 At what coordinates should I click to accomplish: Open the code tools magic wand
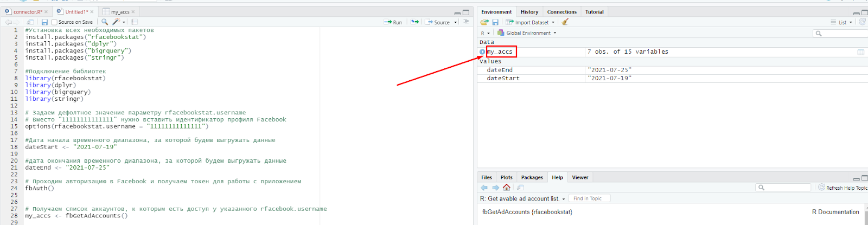point(116,22)
